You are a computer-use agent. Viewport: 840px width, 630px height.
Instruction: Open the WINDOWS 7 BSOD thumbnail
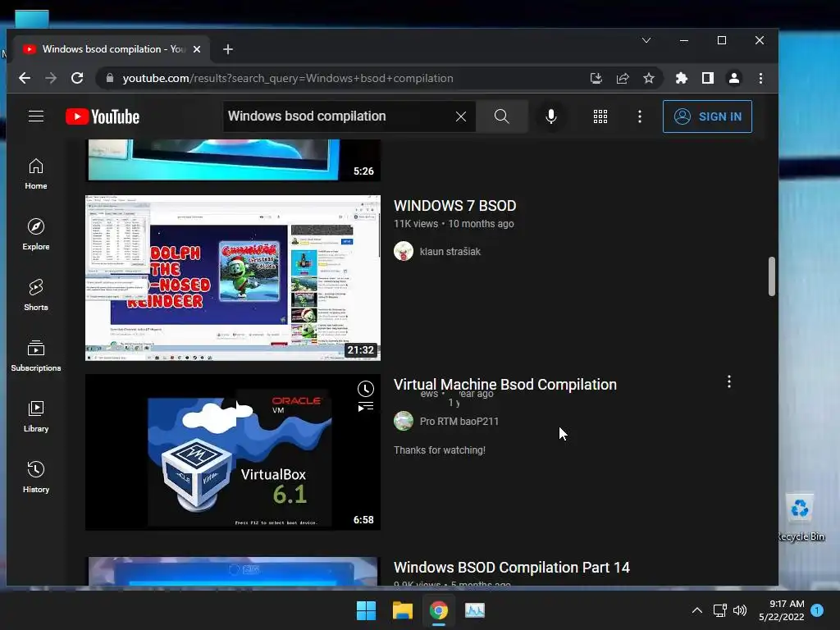point(233,278)
